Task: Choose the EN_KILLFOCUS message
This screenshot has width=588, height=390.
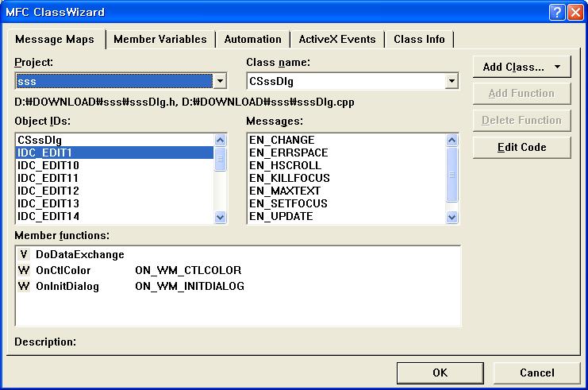Action: click(x=347, y=178)
